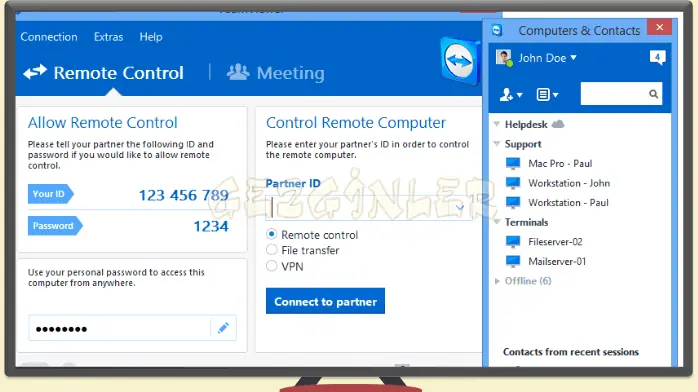Expand the Offline (6) group
This screenshot has width=698, height=392.
tap(497, 281)
